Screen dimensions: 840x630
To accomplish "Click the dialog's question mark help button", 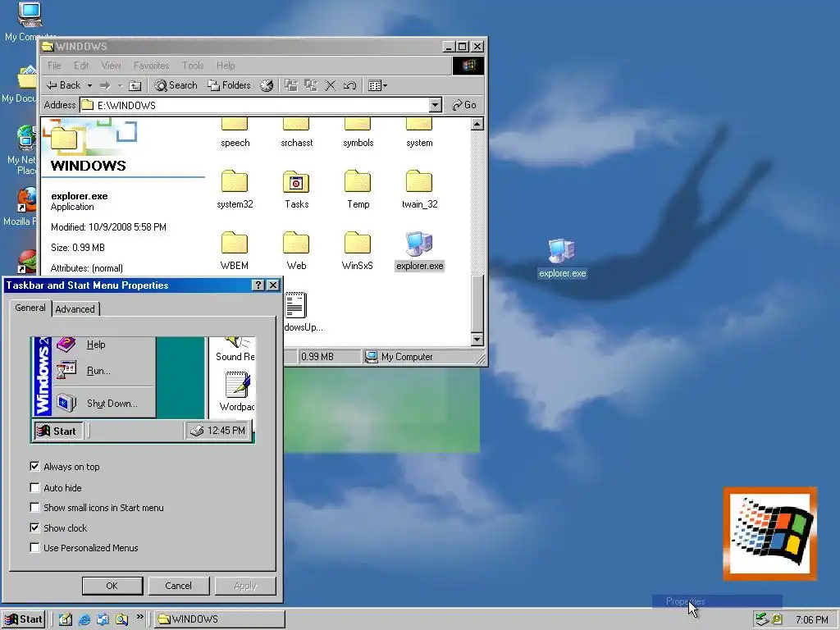I will pos(258,285).
